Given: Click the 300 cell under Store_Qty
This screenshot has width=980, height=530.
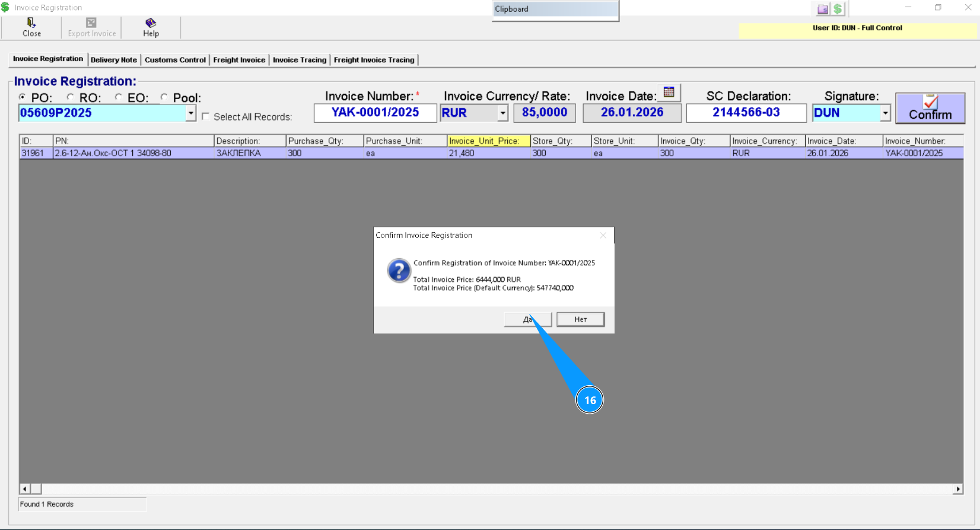Looking at the screenshot, I should 561,153.
